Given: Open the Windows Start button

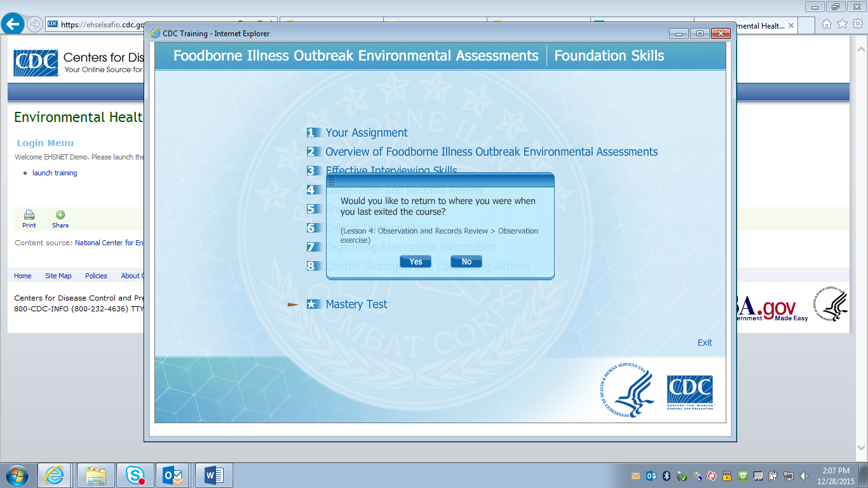Looking at the screenshot, I should [17, 475].
